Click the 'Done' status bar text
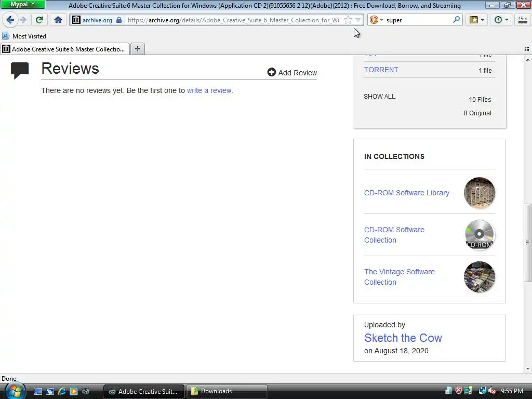 coord(9,379)
